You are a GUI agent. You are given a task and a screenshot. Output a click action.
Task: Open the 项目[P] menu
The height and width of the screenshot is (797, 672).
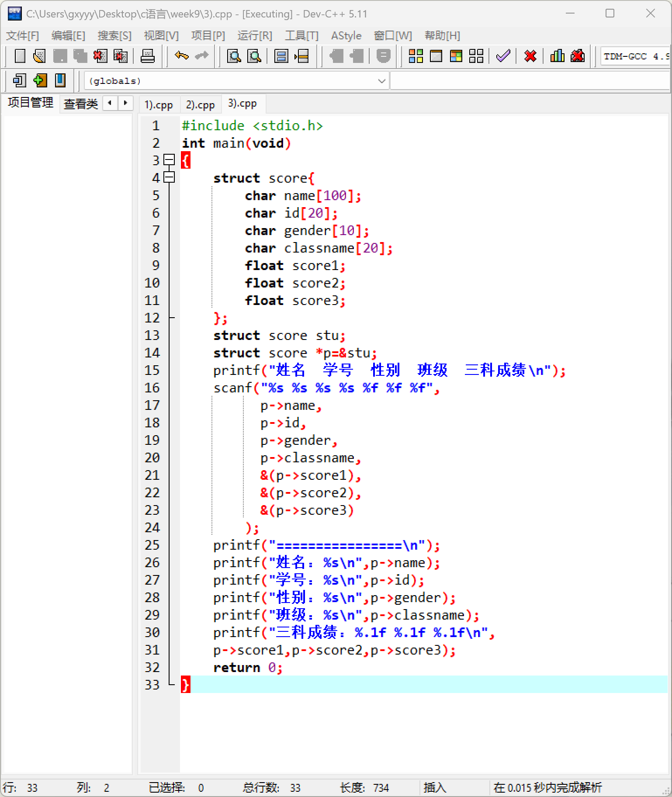[208, 35]
